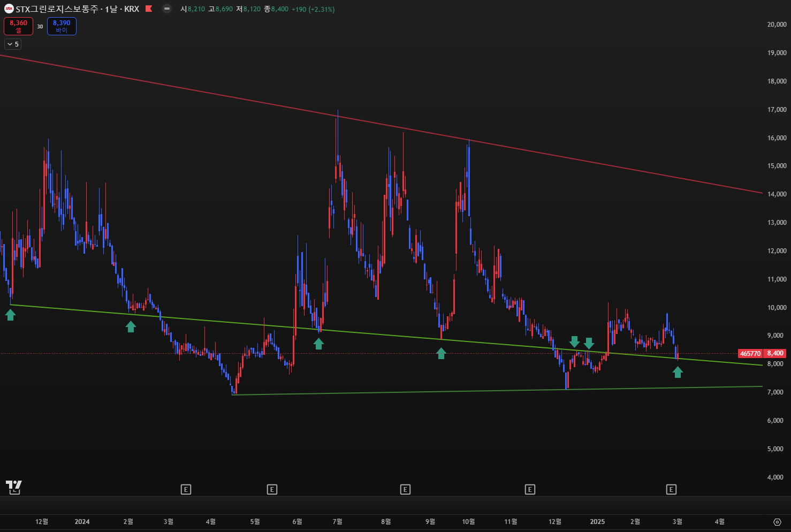Image resolution: width=791 pixels, height=532 pixels.
Task: Click the high value 고8,690
Action: (x=220, y=9)
